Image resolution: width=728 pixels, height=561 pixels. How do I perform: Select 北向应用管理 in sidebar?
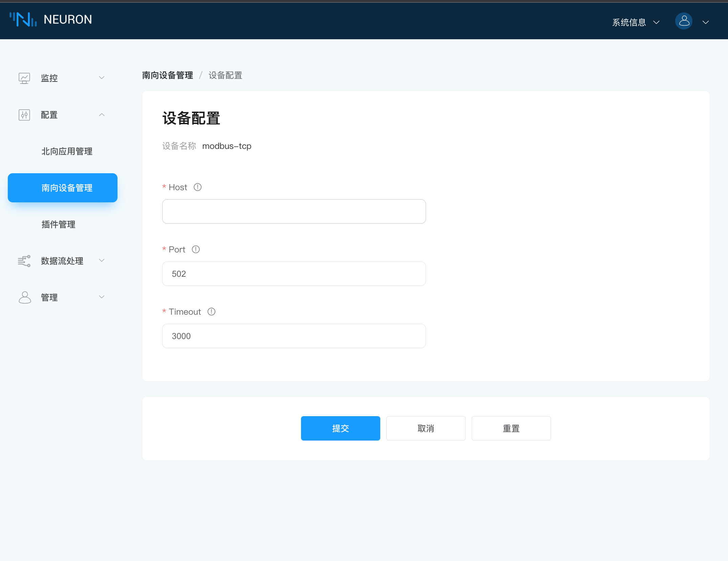tap(66, 151)
